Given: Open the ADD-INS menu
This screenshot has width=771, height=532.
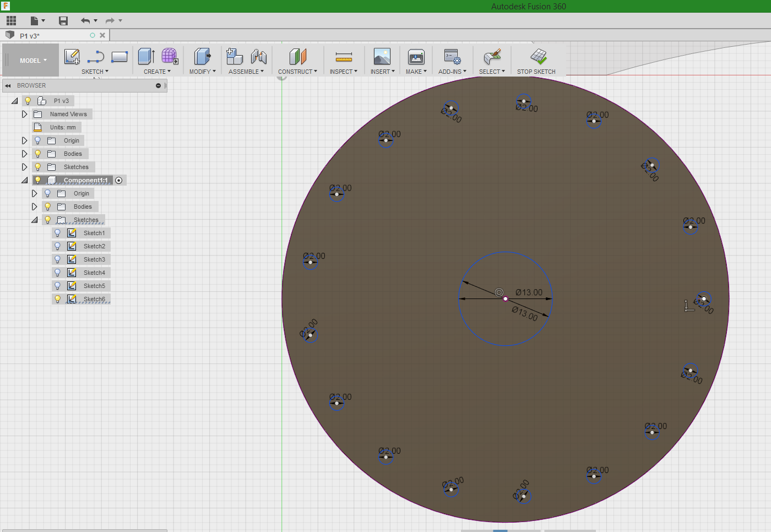Looking at the screenshot, I should pos(452,72).
